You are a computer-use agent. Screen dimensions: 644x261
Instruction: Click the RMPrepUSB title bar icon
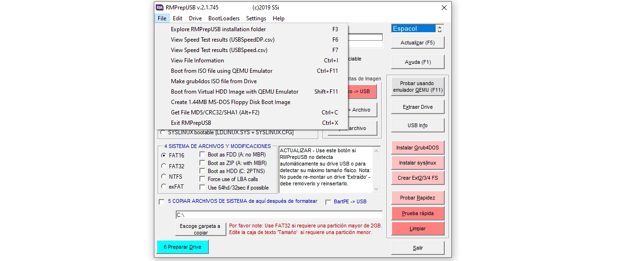pyautogui.click(x=160, y=8)
